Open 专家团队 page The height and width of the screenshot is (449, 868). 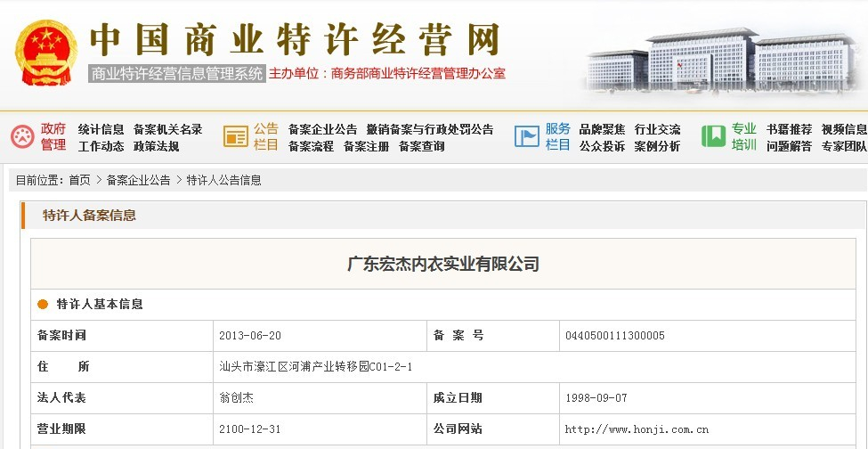[x=844, y=147]
